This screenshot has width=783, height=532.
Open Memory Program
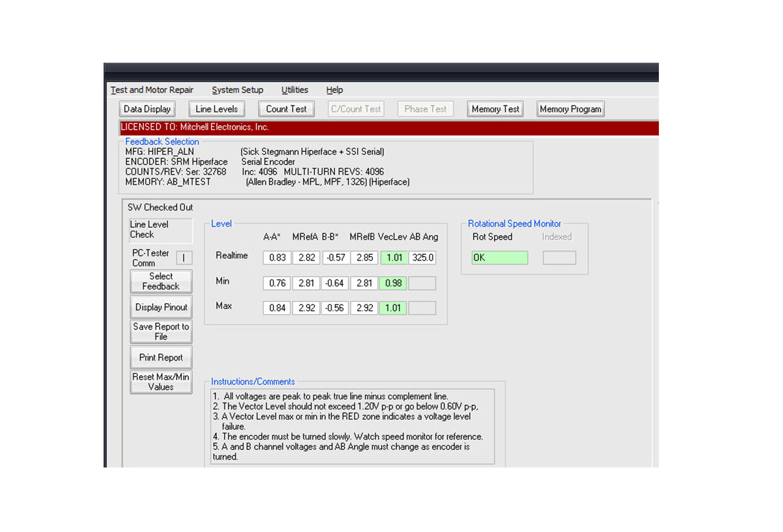point(570,109)
